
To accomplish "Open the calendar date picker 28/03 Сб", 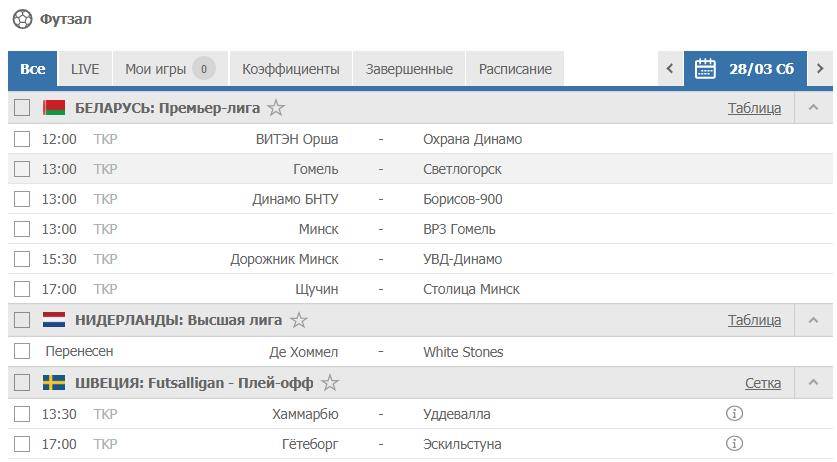I will click(745, 69).
